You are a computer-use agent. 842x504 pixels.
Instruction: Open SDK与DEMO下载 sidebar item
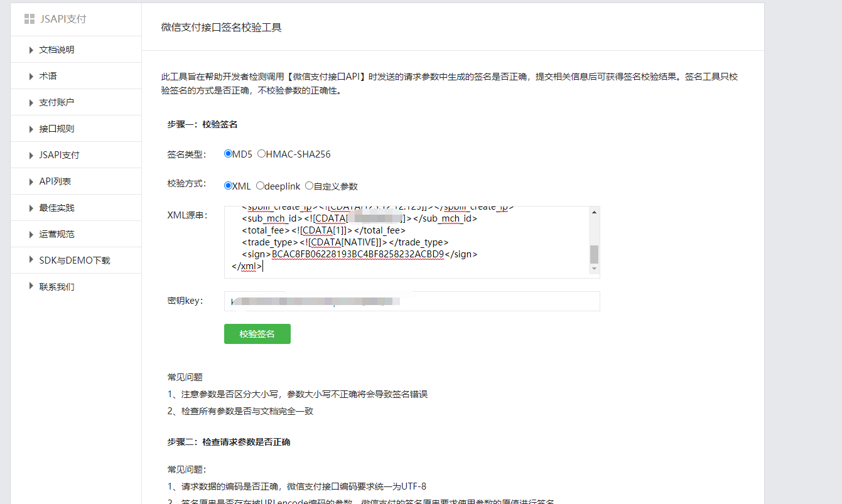click(x=76, y=260)
